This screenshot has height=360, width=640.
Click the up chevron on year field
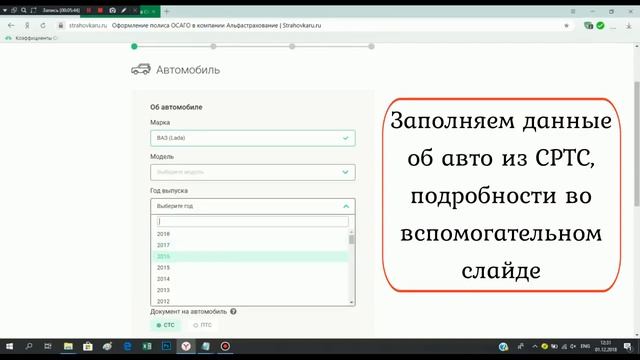346,207
